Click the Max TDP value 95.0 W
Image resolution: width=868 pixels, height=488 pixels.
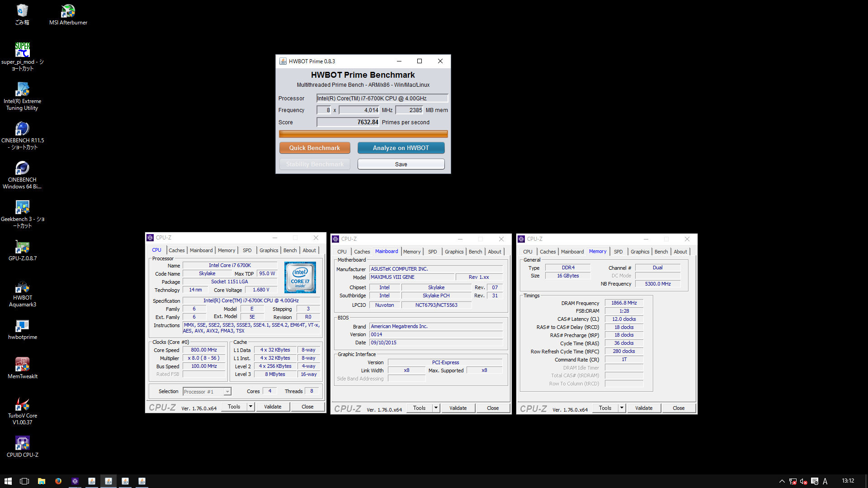pyautogui.click(x=267, y=274)
